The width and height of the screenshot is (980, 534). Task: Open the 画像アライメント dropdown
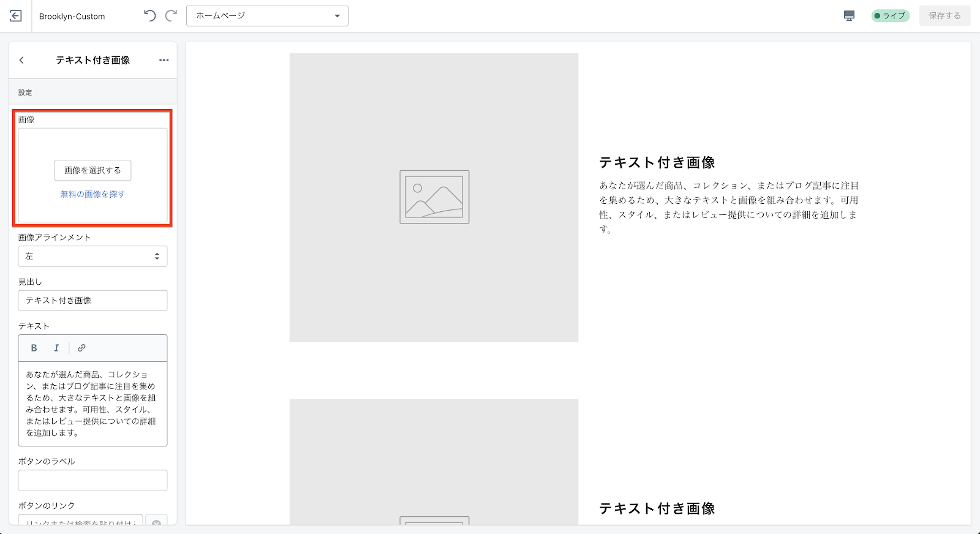[92, 256]
